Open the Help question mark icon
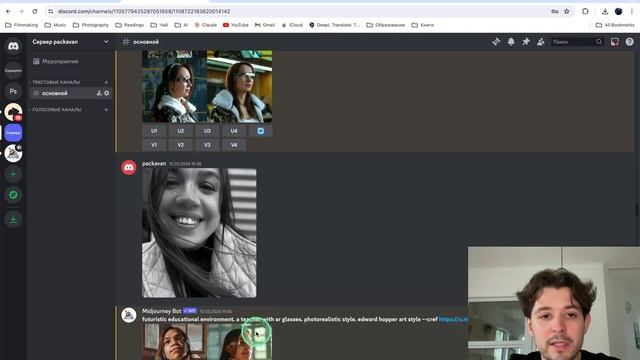The width and height of the screenshot is (640, 360). pos(629,42)
